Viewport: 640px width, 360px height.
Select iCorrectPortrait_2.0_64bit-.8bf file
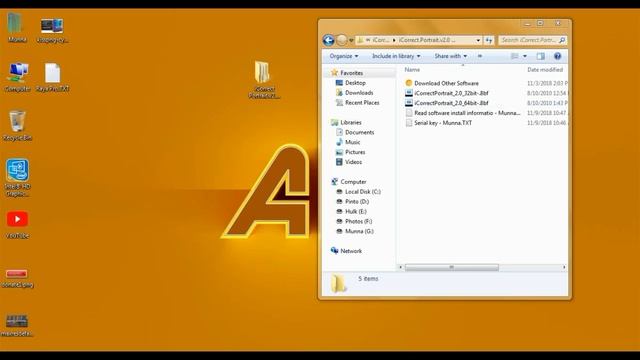tap(451, 103)
